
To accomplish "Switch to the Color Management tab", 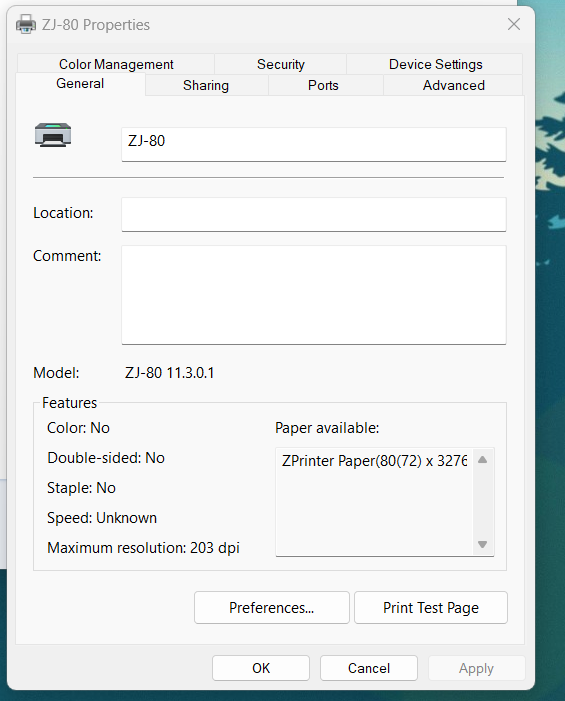I will point(116,64).
